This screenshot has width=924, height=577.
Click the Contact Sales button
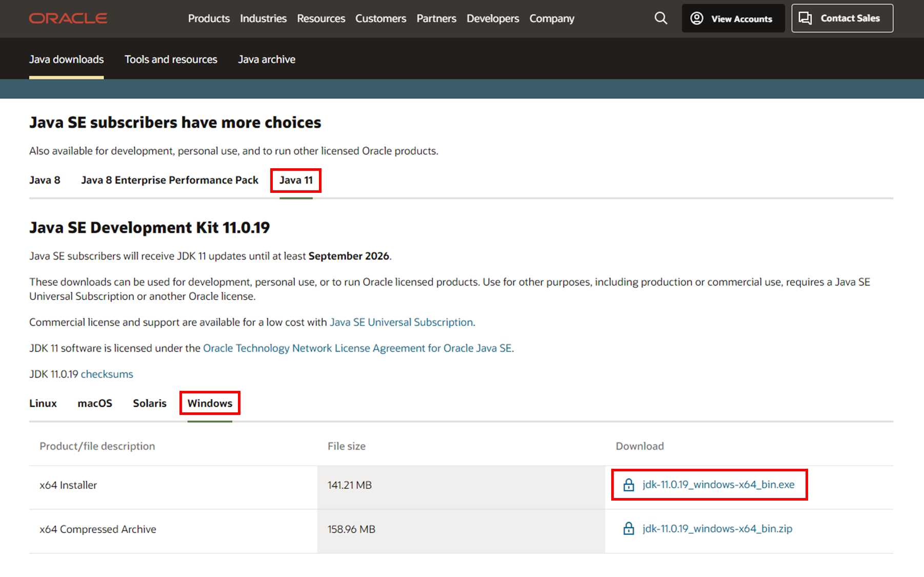[x=842, y=18]
